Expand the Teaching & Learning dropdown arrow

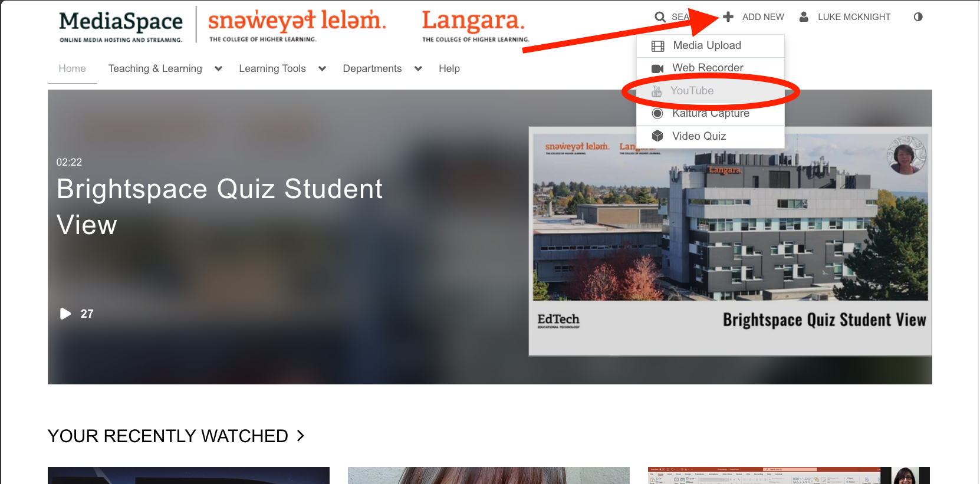tap(218, 68)
